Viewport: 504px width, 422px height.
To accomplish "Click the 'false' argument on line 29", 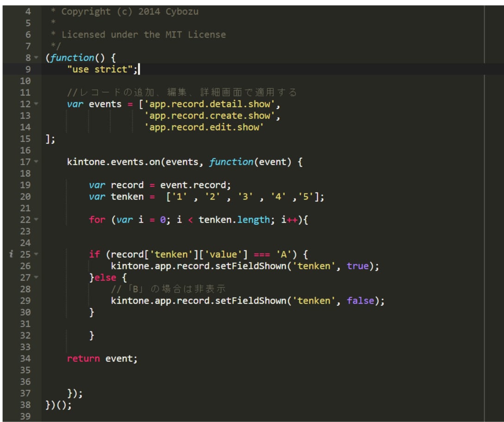I will [x=360, y=301].
